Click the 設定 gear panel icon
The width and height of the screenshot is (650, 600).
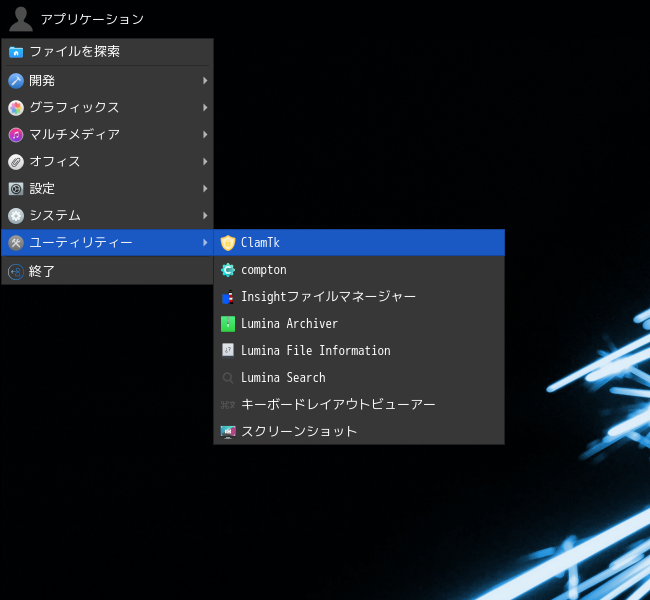coord(16,189)
